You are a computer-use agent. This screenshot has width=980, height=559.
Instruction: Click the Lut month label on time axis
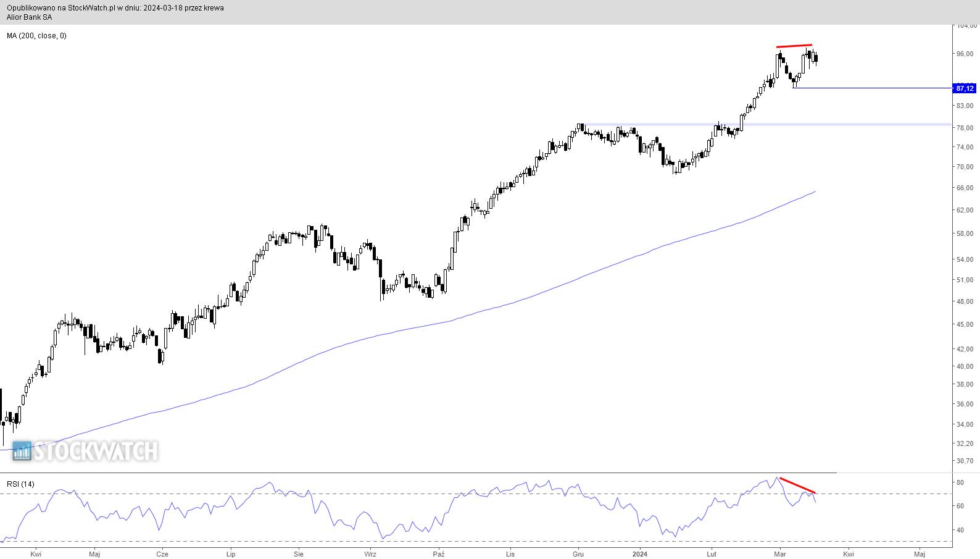712,554
